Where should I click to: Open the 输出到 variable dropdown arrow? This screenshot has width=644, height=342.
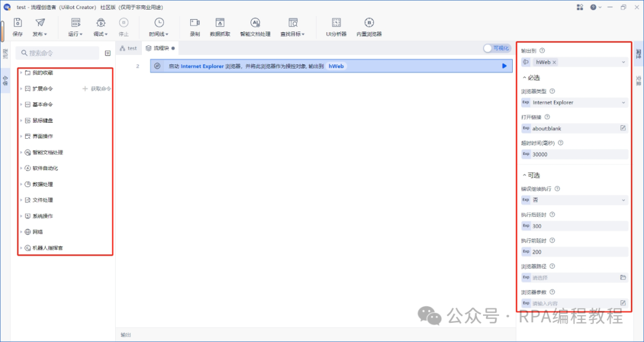point(624,62)
